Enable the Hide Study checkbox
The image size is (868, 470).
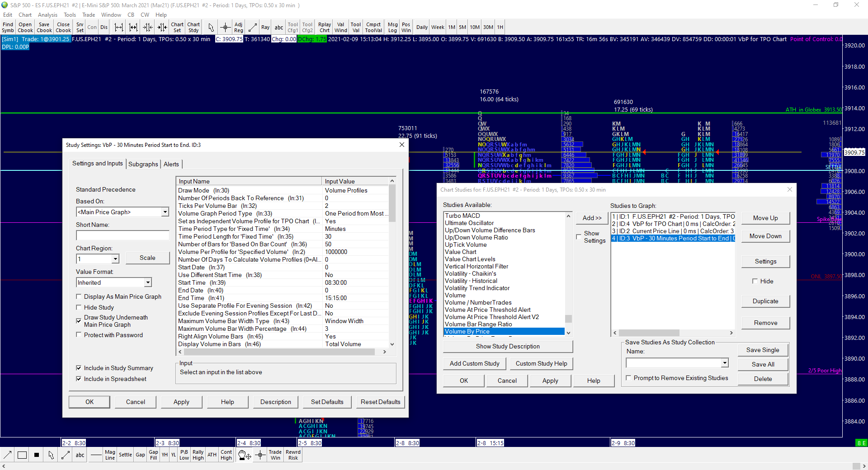coord(79,307)
